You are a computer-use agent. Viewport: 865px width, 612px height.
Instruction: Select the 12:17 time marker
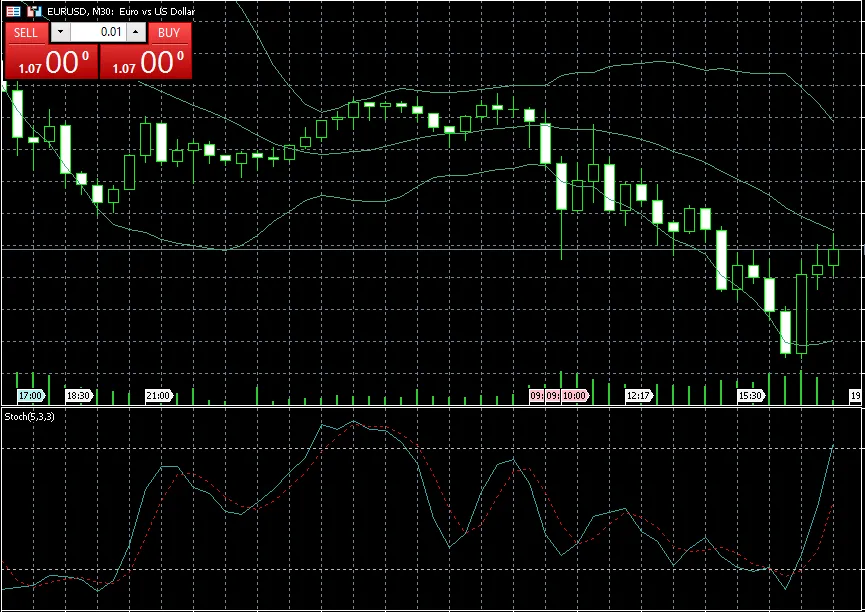pyautogui.click(x=639, y=396)
